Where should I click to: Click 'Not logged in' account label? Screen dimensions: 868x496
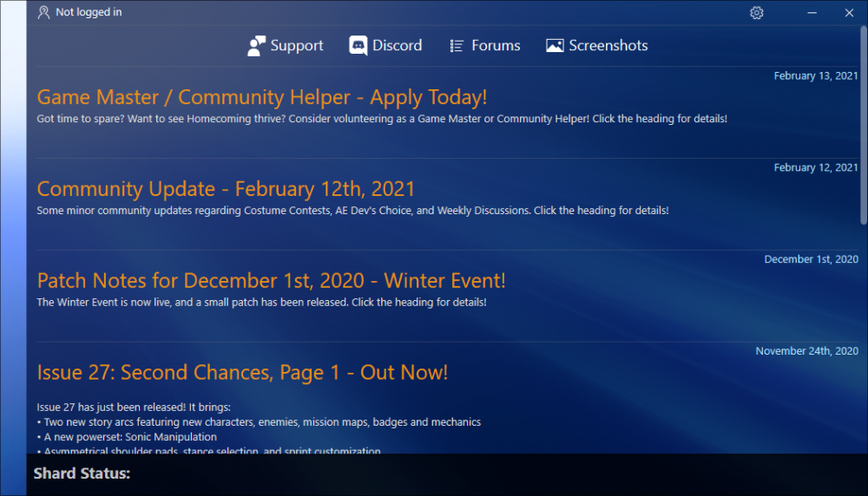pyautogui.click(x=89, y=12)
